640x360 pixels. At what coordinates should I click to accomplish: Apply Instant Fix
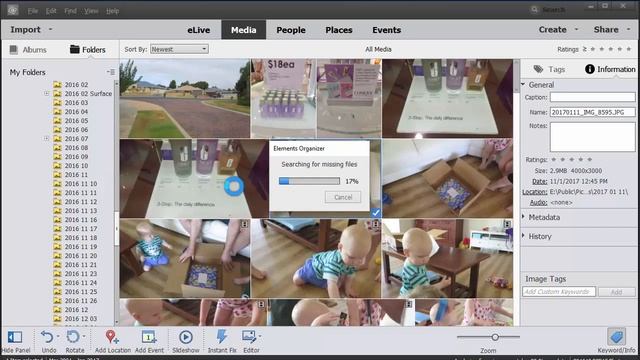pyautogui.click(x=222, y=337)
